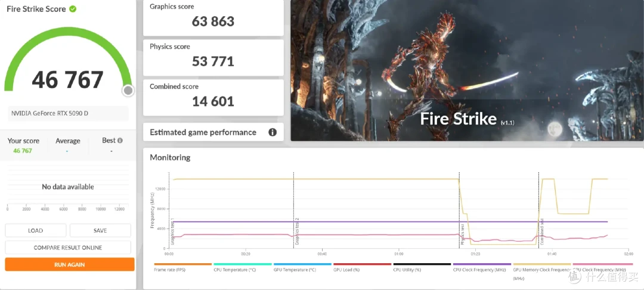644x290 pixels.
Task: Click the Graphics score value 63 863
Action: click(x=213, y=21)
